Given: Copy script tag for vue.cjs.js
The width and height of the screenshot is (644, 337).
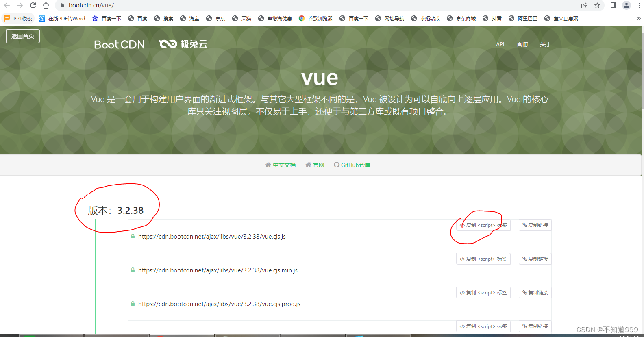Looking at the screenshot, I should click(483, 225).
